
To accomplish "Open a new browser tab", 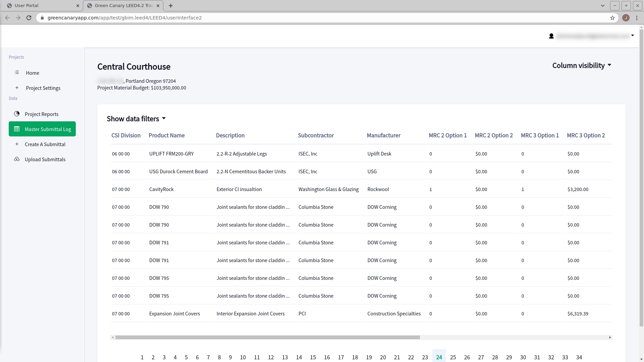I will [171, 6].
